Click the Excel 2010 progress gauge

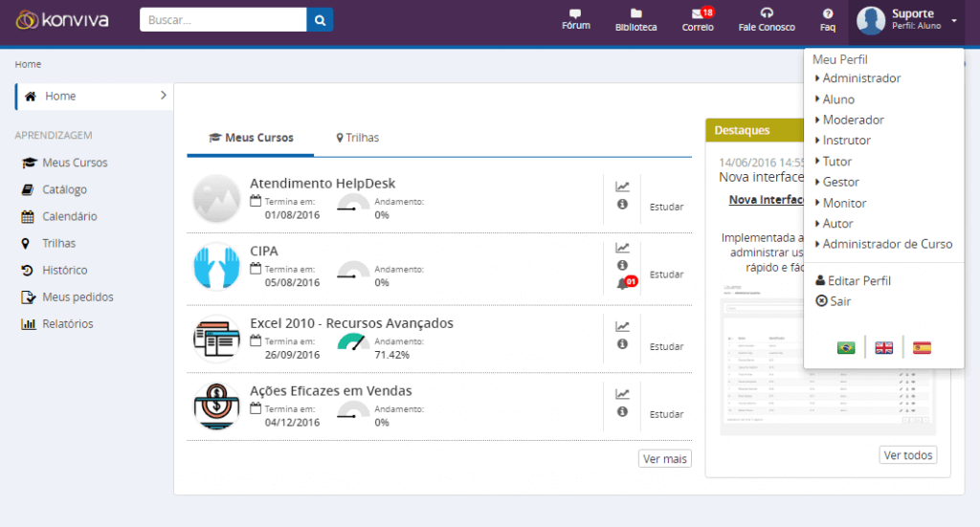(353, 341)
